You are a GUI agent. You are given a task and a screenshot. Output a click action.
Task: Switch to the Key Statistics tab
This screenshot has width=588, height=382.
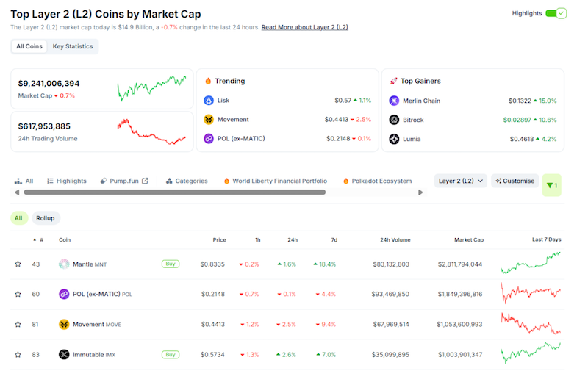coord(72,46)
